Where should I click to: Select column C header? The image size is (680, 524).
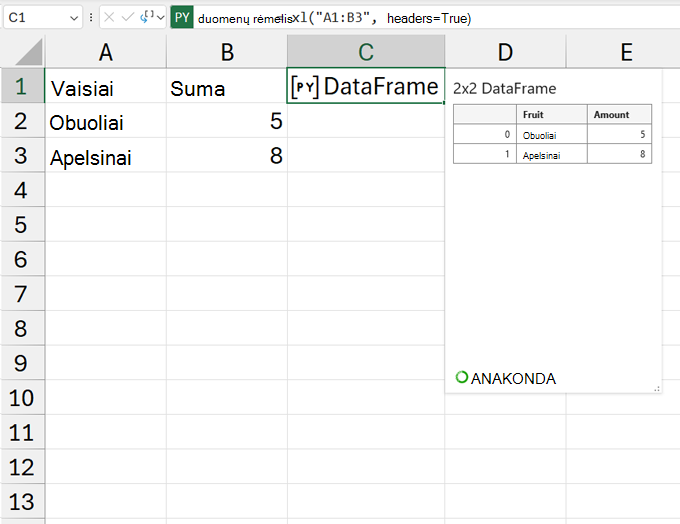pyautogui.click(x=366, y=52)
